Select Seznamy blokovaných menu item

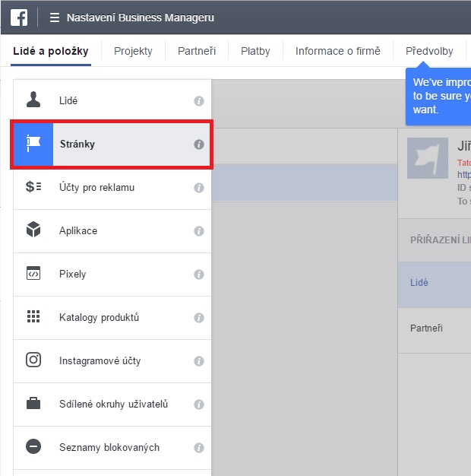(112, 448)
